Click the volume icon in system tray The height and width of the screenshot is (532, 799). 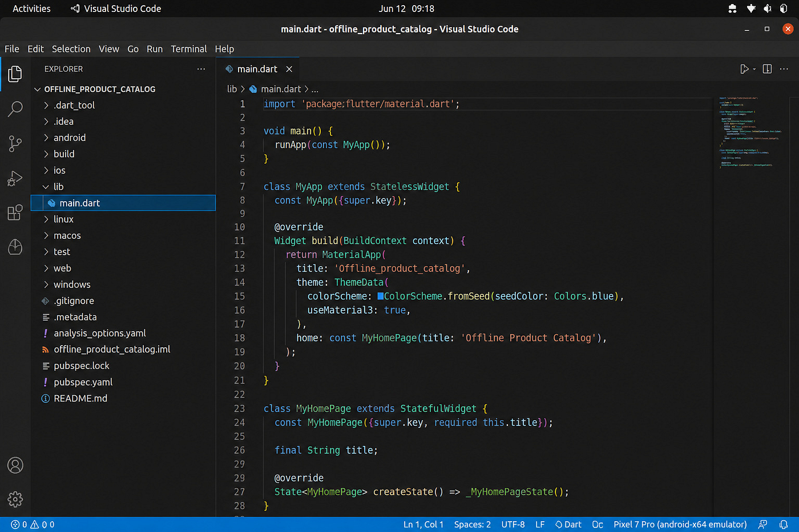click(768, 9)
